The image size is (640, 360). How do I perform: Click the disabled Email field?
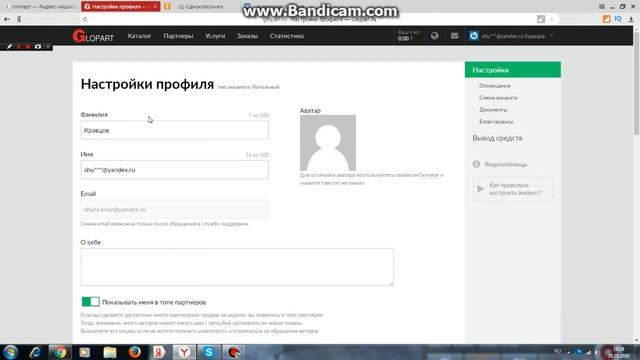[x=175, y=209]
